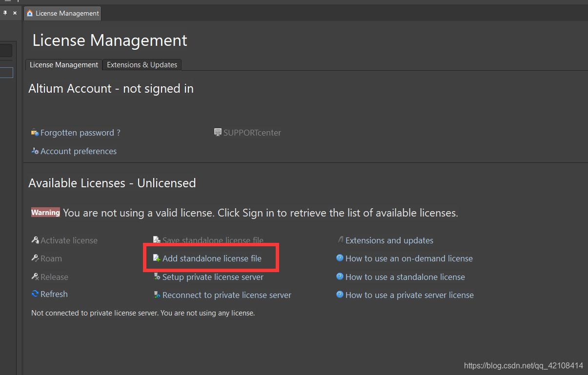This screenshot has height=375, width=588.
Task: Open Extensions and updates link
Action: [x=389, y=240]
